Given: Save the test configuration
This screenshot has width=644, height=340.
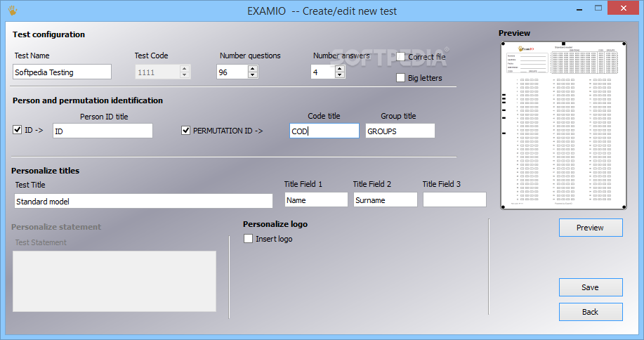Looking at the screenshot, I should pos(591,287).
